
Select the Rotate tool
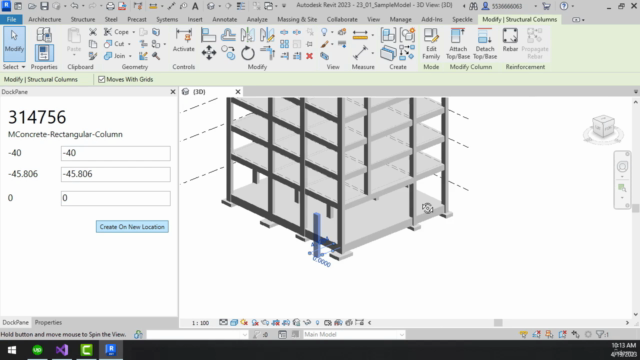point(248,53)
